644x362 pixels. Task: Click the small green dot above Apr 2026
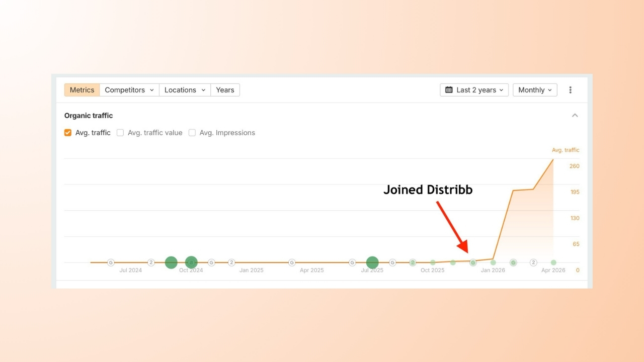pos(553,262)
